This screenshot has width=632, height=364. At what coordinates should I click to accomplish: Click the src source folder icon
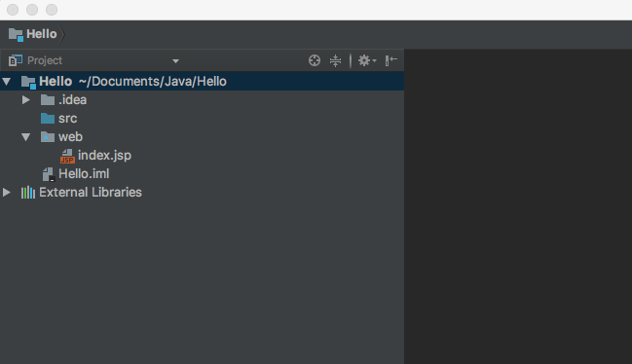click(x=48, y=119)
